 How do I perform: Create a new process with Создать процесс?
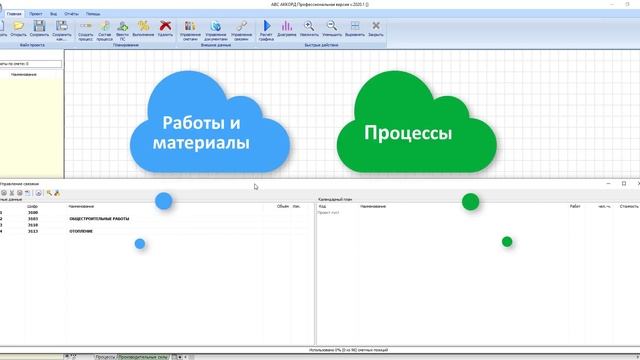[86, 31]
